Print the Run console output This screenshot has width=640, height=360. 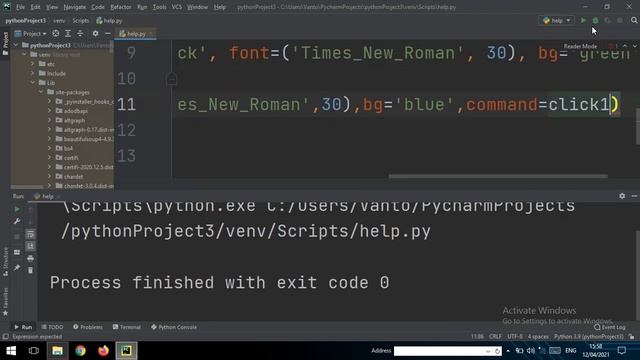pos(30,258)
